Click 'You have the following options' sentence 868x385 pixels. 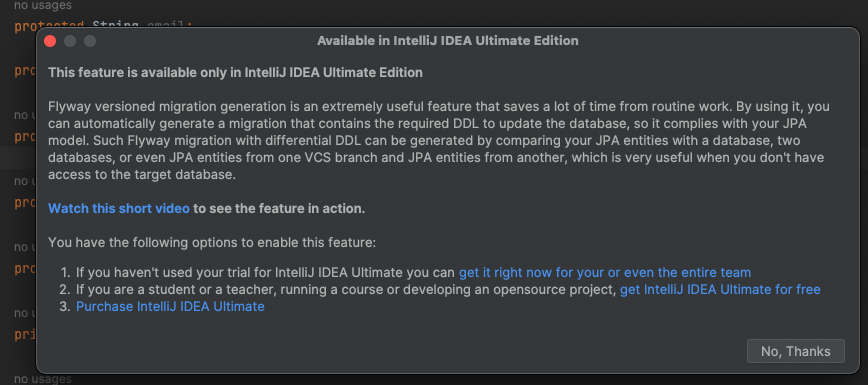(212, 243)
